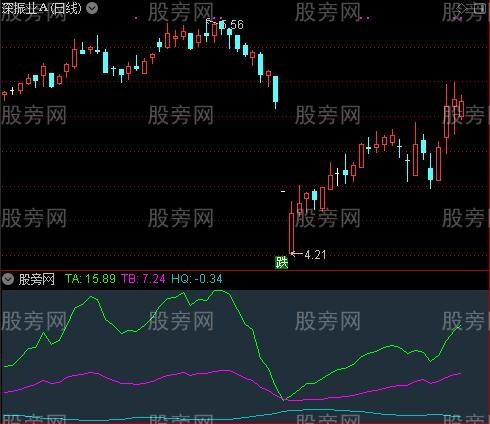The image size is (490, 424).
Task: Select the green TA: 15.89 value
Action: [x=90, y=279]
